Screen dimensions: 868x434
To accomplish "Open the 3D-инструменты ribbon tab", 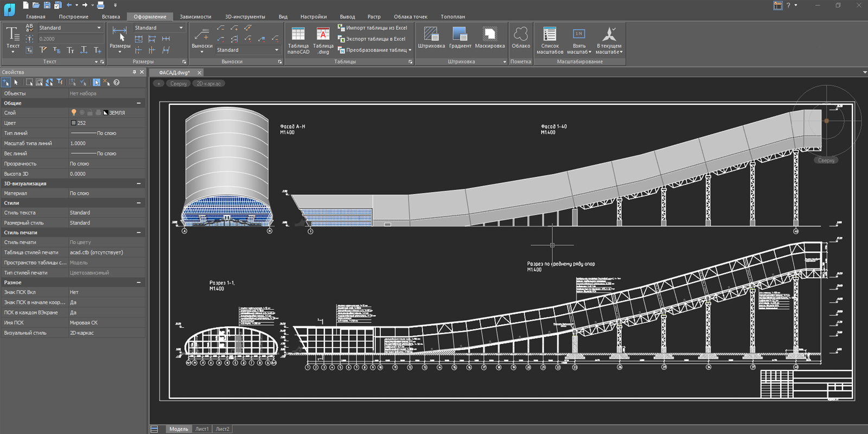I will tap(245, 17).
